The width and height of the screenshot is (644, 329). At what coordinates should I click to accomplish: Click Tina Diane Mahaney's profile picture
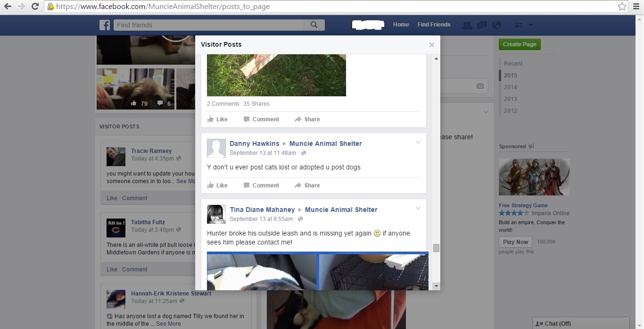pos(216,214)
